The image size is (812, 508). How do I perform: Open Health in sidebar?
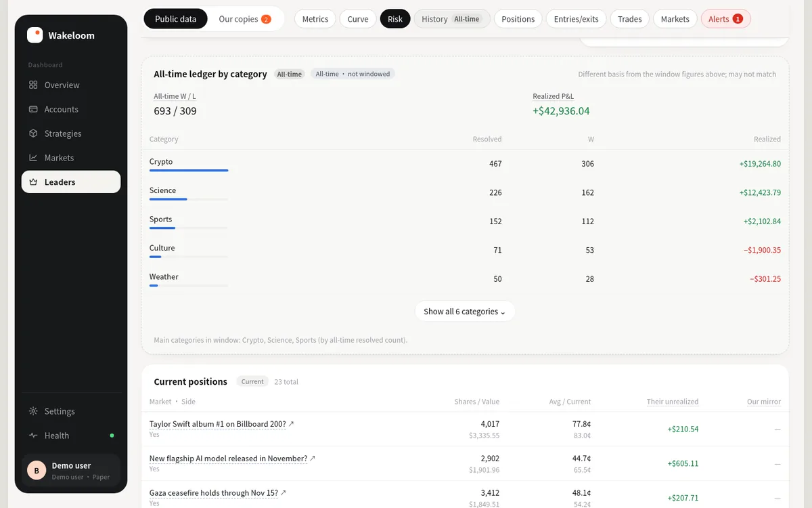pos(71,436)
